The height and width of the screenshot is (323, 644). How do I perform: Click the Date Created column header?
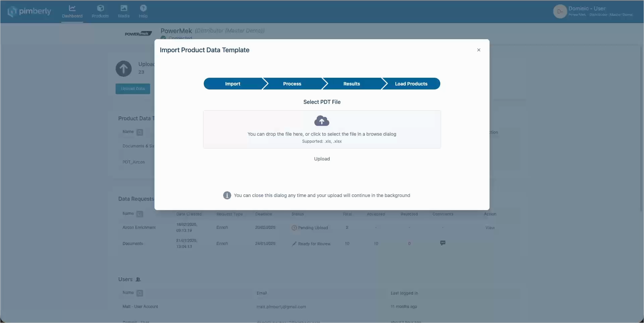pos(189,214)
